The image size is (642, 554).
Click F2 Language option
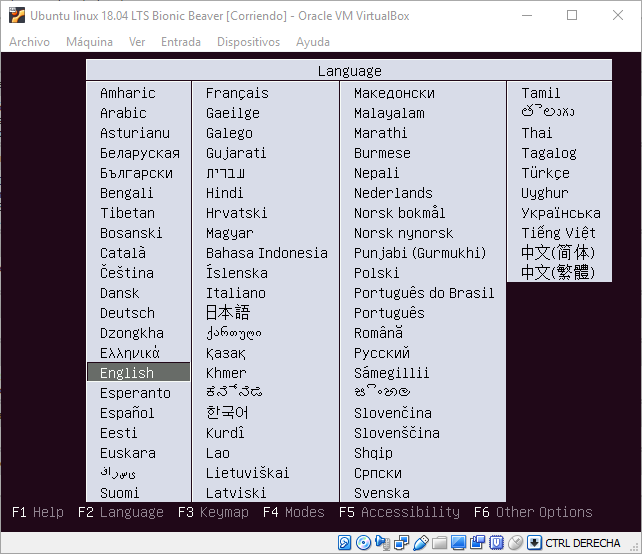120,512
